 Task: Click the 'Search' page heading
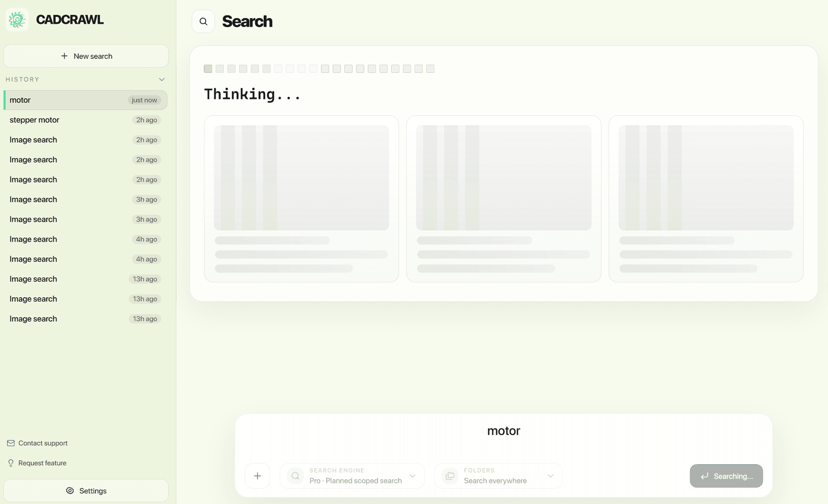247,21
